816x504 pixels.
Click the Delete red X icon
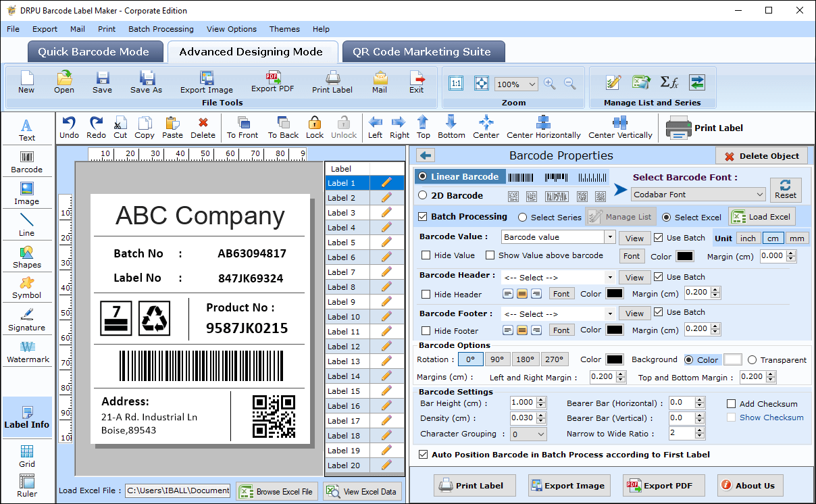click(203, 123)
